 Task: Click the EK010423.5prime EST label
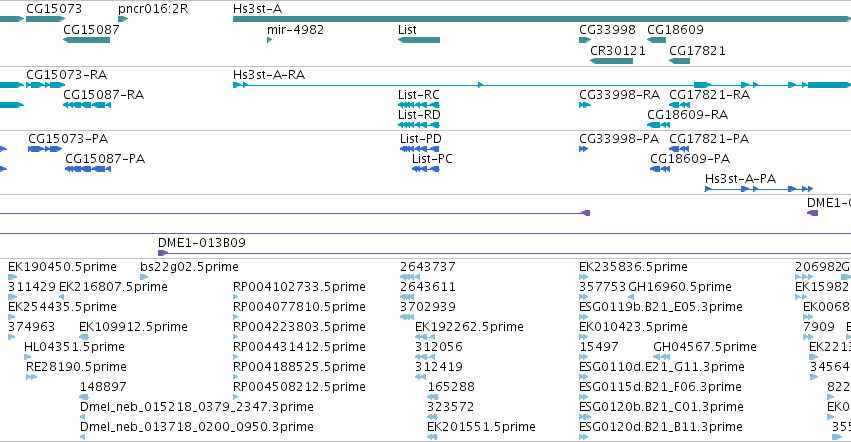pyautogui.click(x=633, y=327)
